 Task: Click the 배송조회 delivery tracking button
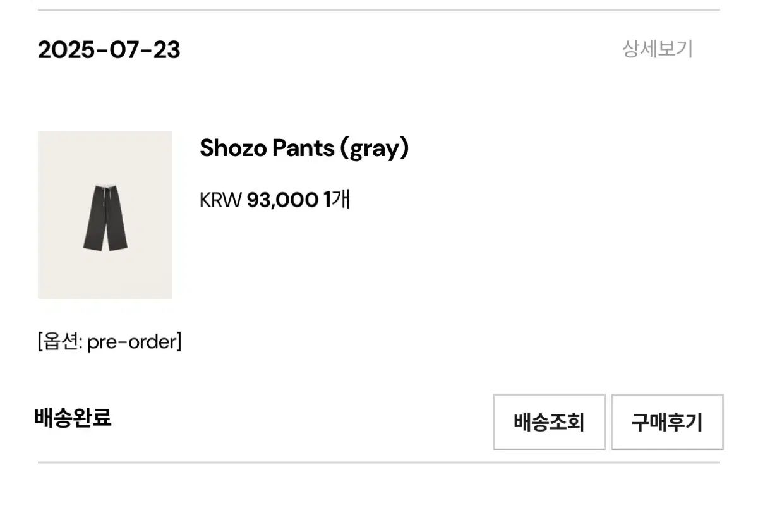pyautogui.click(x=549, y=421)
